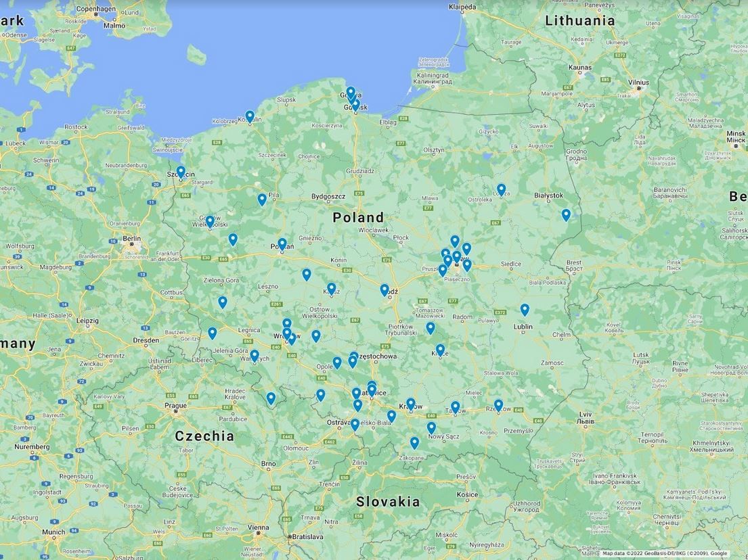The image size is (748, 560).
Task: Click the pin at Kielce
Action: pyautogui.click(x=440, y=350)
